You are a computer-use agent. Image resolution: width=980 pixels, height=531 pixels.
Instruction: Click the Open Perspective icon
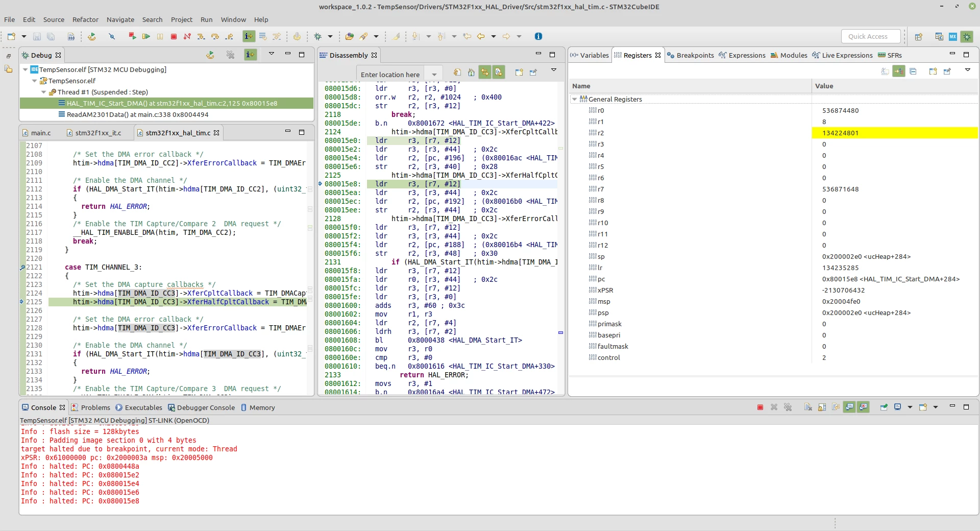[919, 36]
